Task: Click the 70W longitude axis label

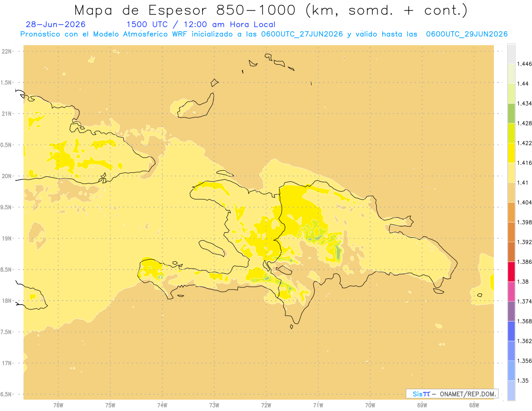Action: pyautogui.click(x=370, y=405)
